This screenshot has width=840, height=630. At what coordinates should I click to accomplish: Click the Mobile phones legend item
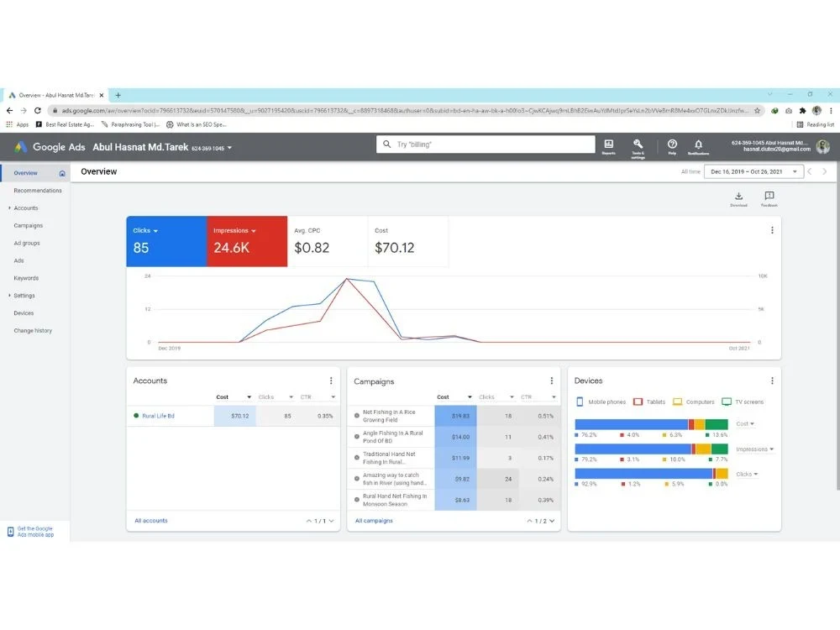click(x=601, y=402)
